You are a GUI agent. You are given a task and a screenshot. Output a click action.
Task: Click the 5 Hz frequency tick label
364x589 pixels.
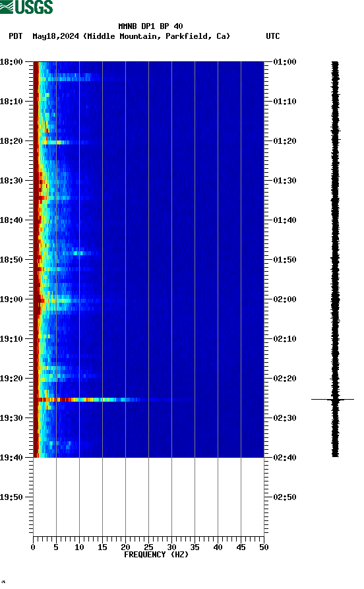click(x=56, y=547)
